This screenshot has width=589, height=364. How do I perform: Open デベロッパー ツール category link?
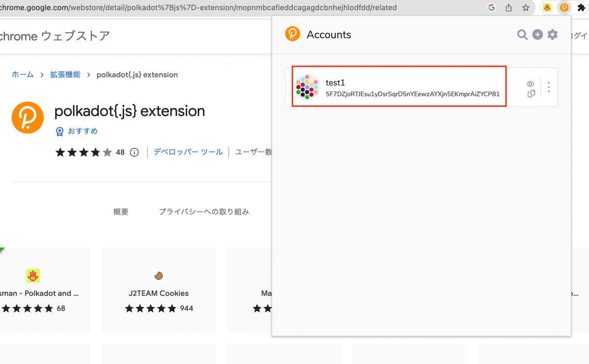(x=188, y=152)
